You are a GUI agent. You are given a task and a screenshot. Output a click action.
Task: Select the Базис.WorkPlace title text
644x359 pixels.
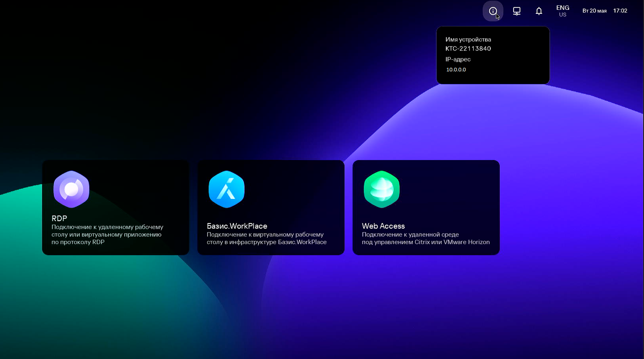(x=237, y=226)
